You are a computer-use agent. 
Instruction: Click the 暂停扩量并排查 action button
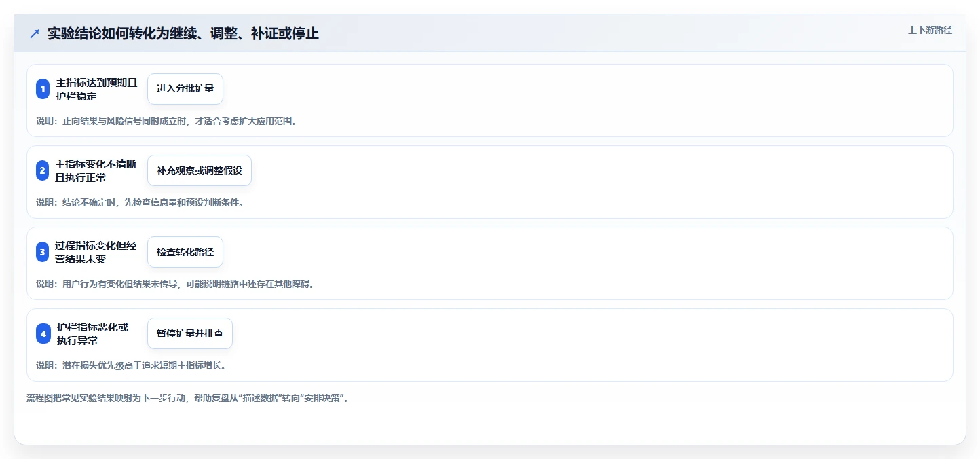pos(190,333)
